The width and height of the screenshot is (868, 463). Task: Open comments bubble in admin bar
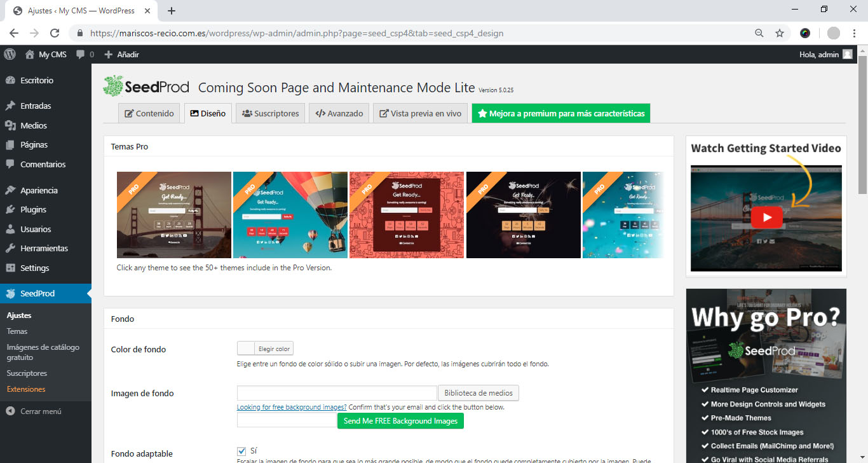tap(81, 55)
